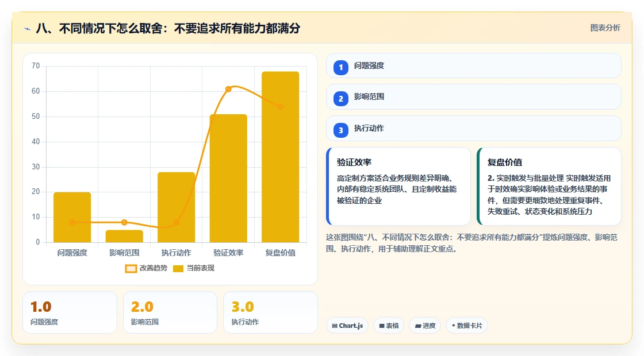Viewport: 644px width, 356px height.
Task: Open the 执行动作 list item
Action: coord(474,129)
